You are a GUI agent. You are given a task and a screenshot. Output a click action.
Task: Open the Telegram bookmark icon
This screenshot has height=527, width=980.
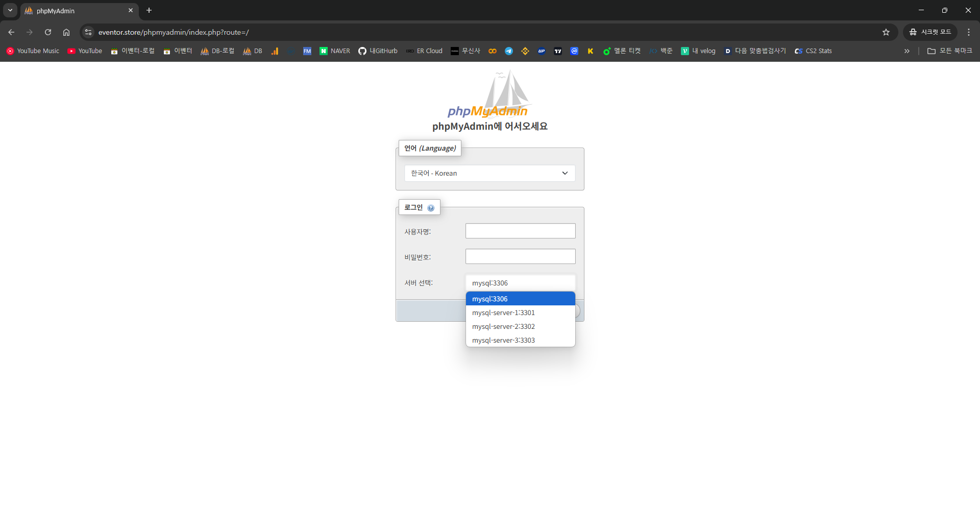point(509,51)
